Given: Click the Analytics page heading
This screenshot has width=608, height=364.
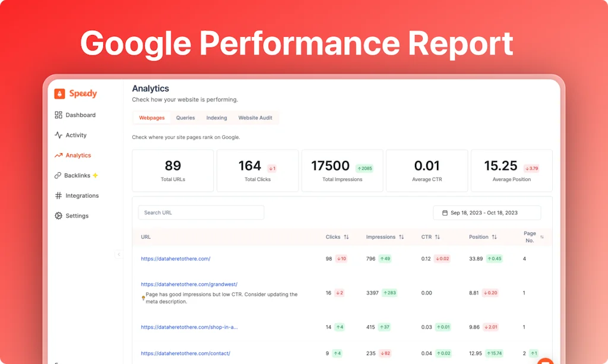Looking at the screenshot, I should (x=150, y=88).
